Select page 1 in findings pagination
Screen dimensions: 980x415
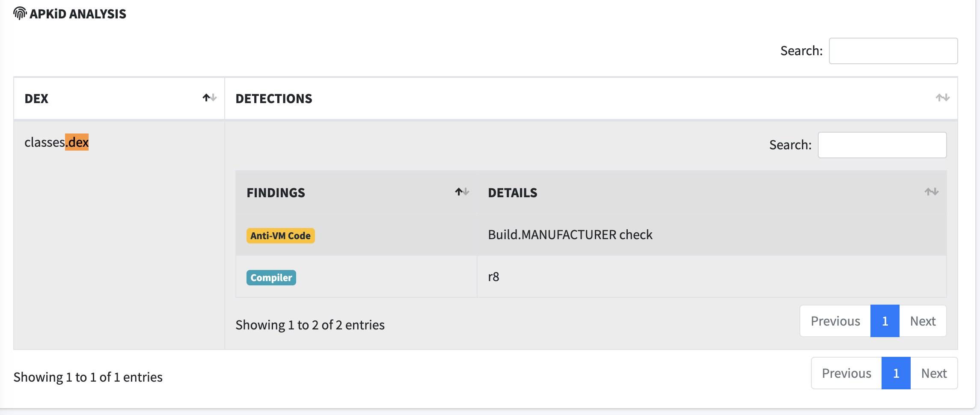[885, 321]
